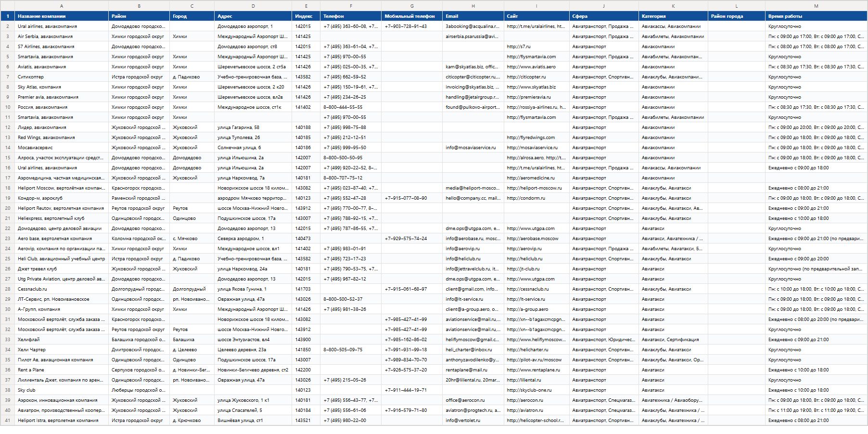Select the 'улица Гагарина, 58' address cell
This screenshot has width=868, height=434.
(253, 128)
